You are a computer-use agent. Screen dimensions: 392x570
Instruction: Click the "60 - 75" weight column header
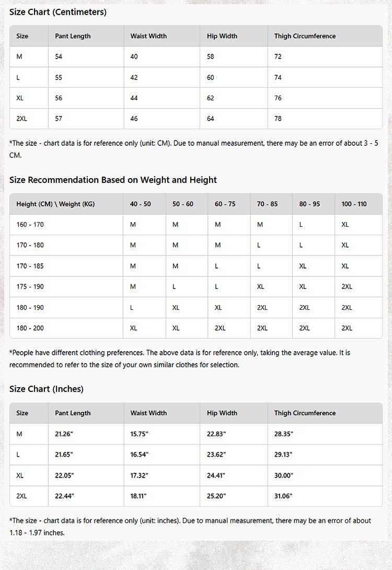click(225, 204)
